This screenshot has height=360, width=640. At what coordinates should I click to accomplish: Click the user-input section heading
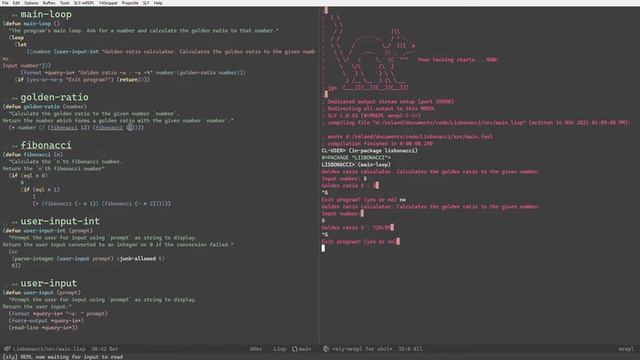(x=49, y=283)
